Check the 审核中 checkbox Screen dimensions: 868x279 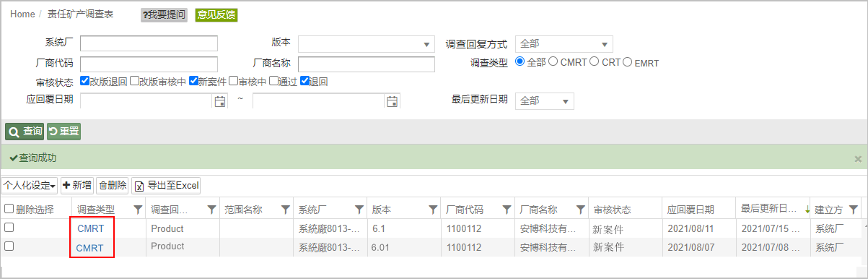(233, 81)
